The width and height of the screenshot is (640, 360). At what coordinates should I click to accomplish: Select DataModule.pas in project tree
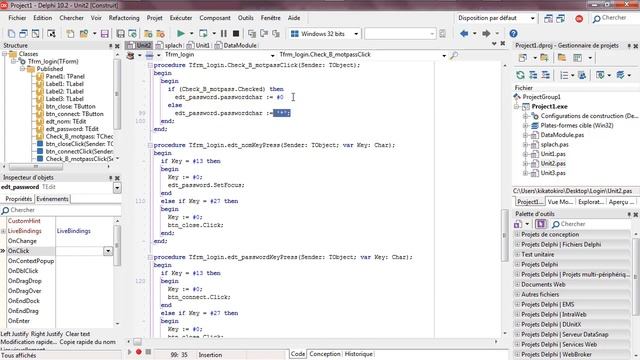562,135
